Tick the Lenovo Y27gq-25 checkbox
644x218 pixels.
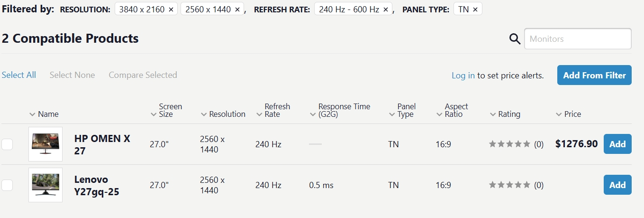(x=7, y=185)
